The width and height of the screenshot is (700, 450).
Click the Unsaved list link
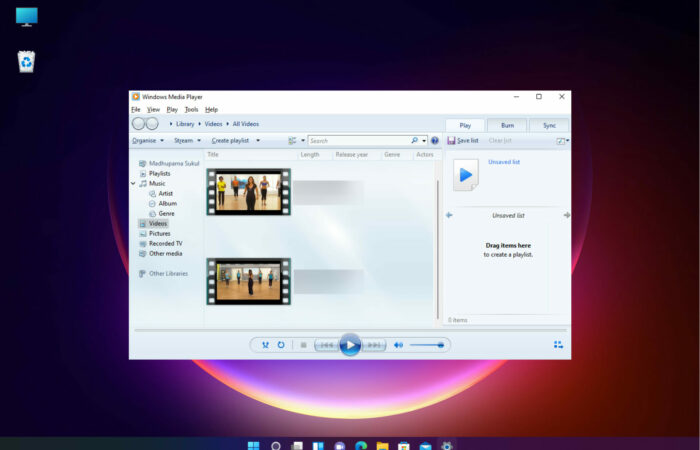pyautogui.click(x=504, y=162)
